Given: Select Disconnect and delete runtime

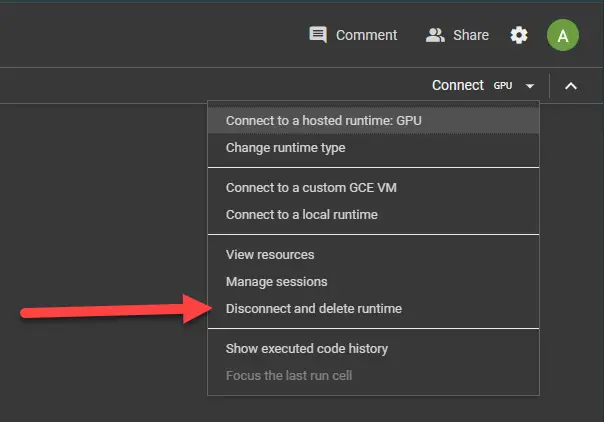Looking at the screenshot, I should coord(314,309).
